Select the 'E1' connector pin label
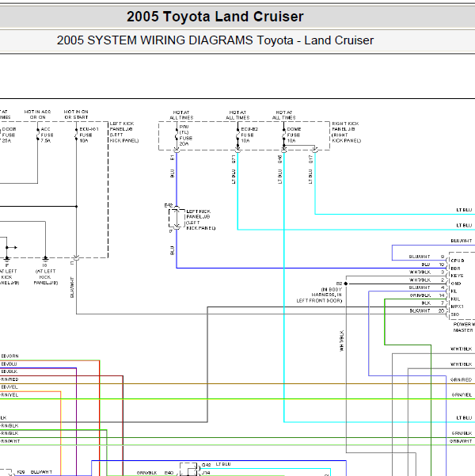475x476 pixels. 172,158
